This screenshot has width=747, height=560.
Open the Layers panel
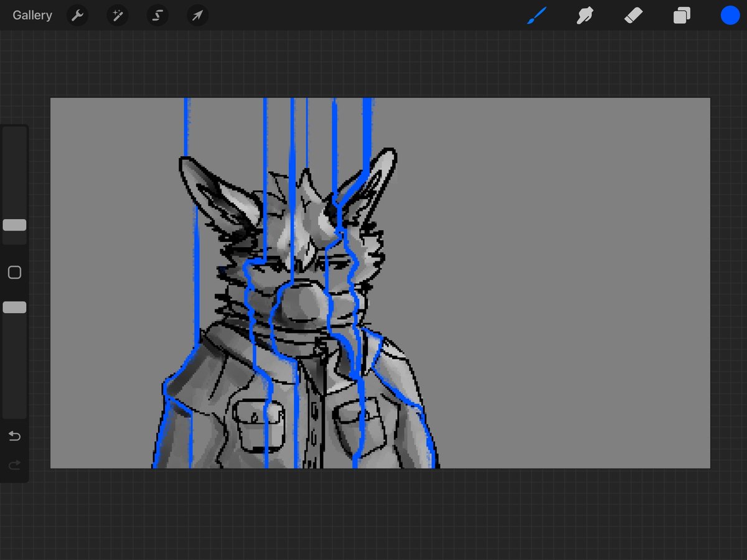(x=682, y=16)
